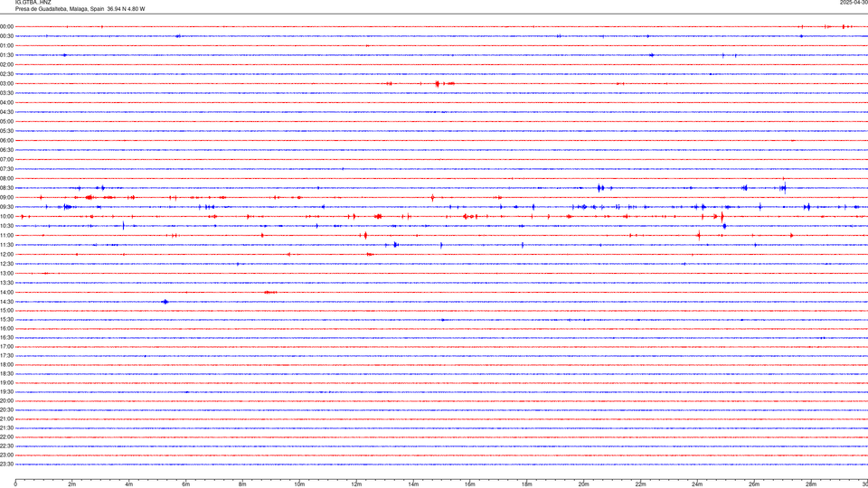
Task: Click the 22m tick label on the time axis
Action: click(x=640, y=484)
